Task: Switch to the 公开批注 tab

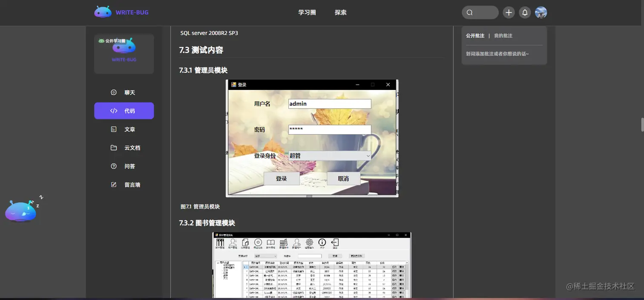Action: [x=475, y=36]
